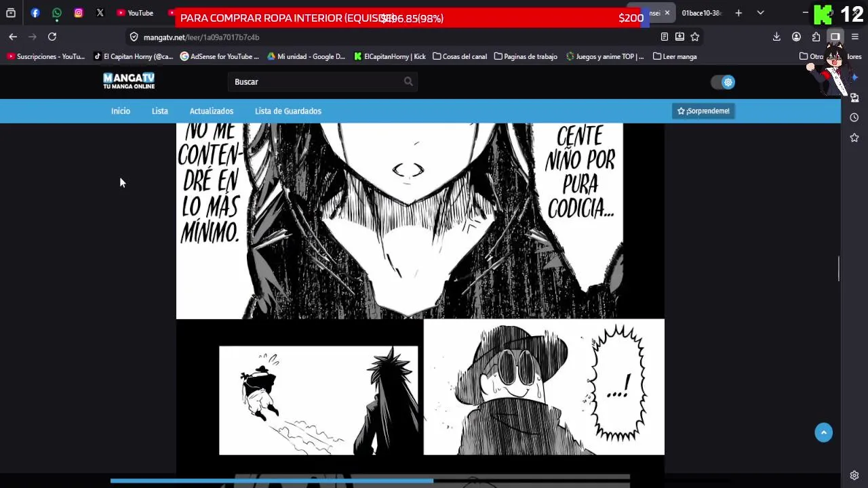Click the blue reading progress bar

[x=272, y=481]
